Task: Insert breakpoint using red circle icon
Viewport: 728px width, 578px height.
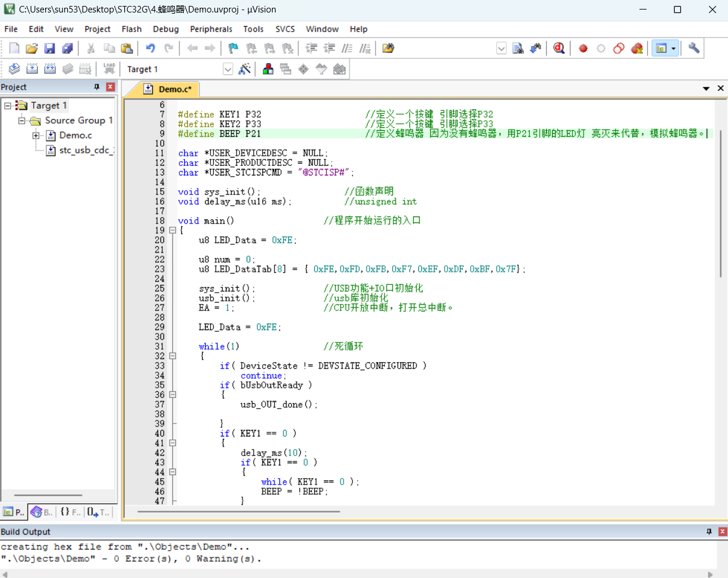Action: coord(583,49)
